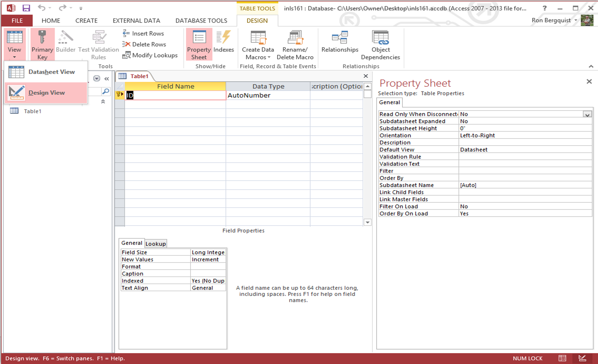Select Design View from View menu
This screenshot has width=598, height=364.
click(47, 93)
